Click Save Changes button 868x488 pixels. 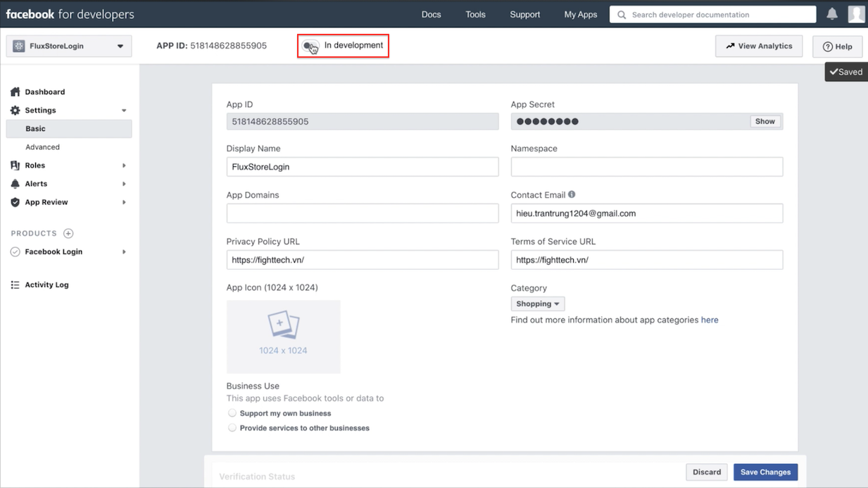point(765,472)
